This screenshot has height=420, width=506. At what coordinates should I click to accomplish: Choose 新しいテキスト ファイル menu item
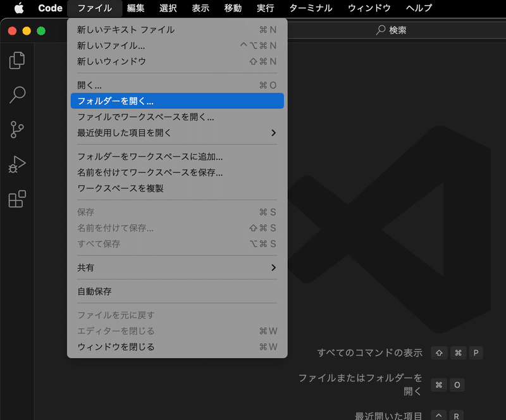pyautogui.click(x=177, y=30)
